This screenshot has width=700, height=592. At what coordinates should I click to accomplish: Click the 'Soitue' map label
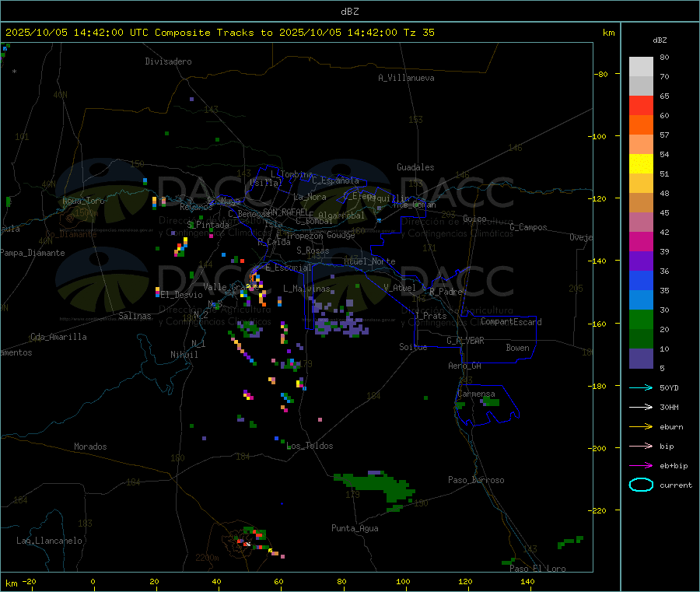[413, 347]
